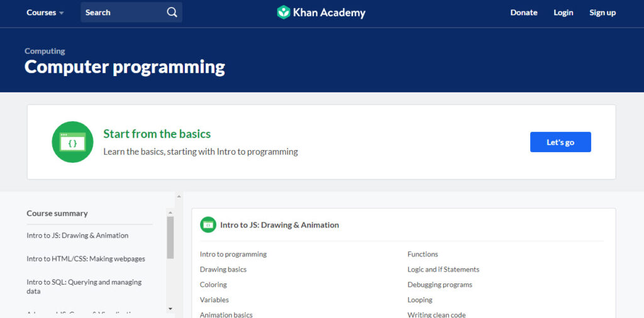
Task: Open the Variables lesson
Action: point(214,300)
